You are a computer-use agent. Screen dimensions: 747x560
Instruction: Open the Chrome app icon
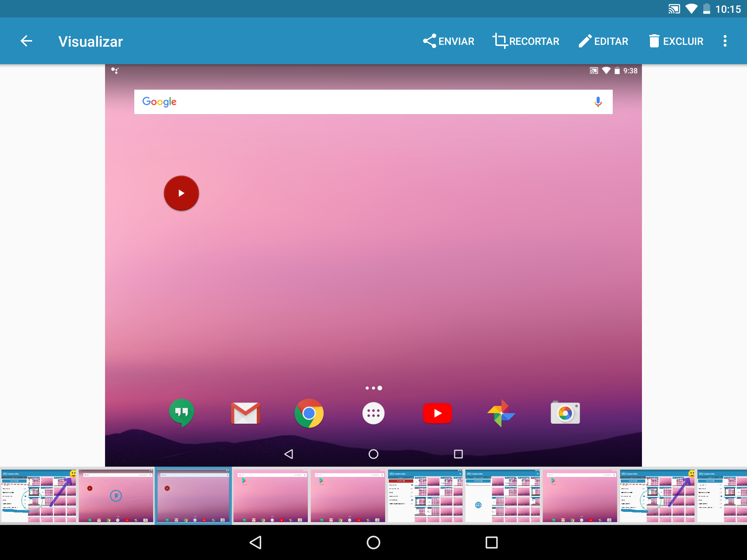309,413
